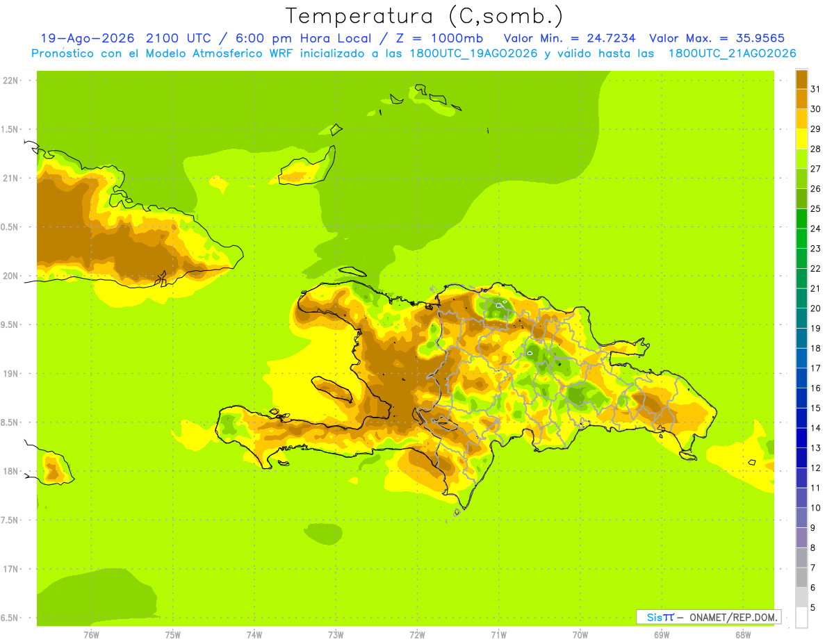Click the blue legend swatch between 16 and 17

pyautogui.click(x=801, y=378)
